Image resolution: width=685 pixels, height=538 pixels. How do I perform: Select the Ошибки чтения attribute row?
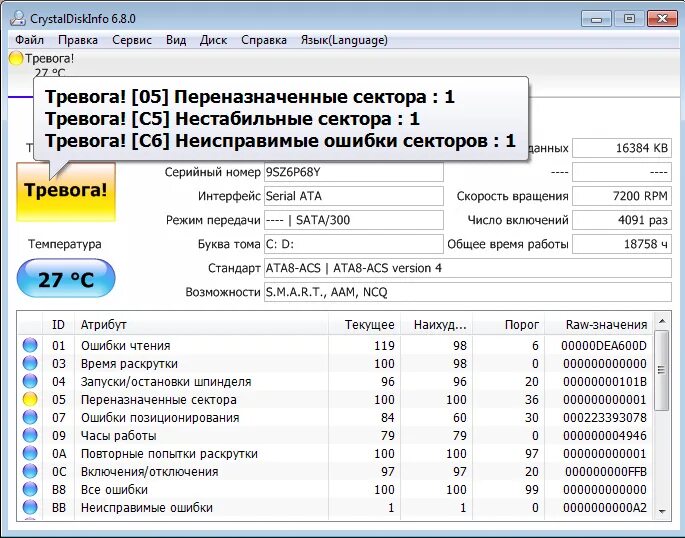pyautogui.click(x=336, y=345)
